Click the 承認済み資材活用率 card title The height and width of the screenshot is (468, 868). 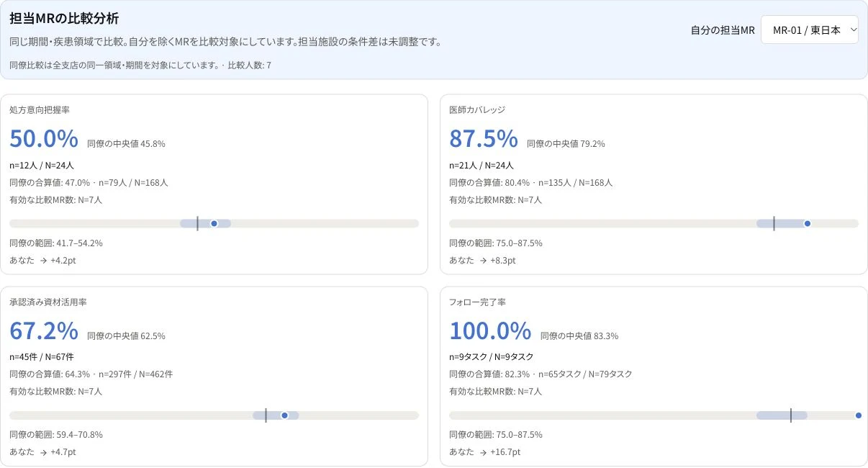pyautogui.click(x=48, y=302)
